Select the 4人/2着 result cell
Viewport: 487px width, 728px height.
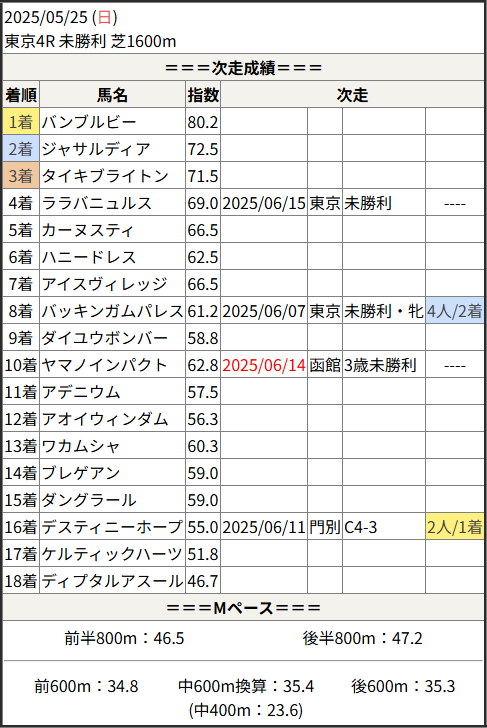pos(455,311)
